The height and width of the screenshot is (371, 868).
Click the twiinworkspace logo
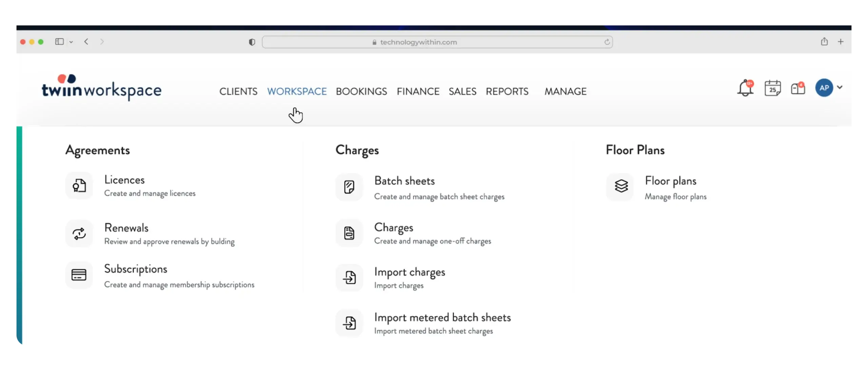pos(101,88)
